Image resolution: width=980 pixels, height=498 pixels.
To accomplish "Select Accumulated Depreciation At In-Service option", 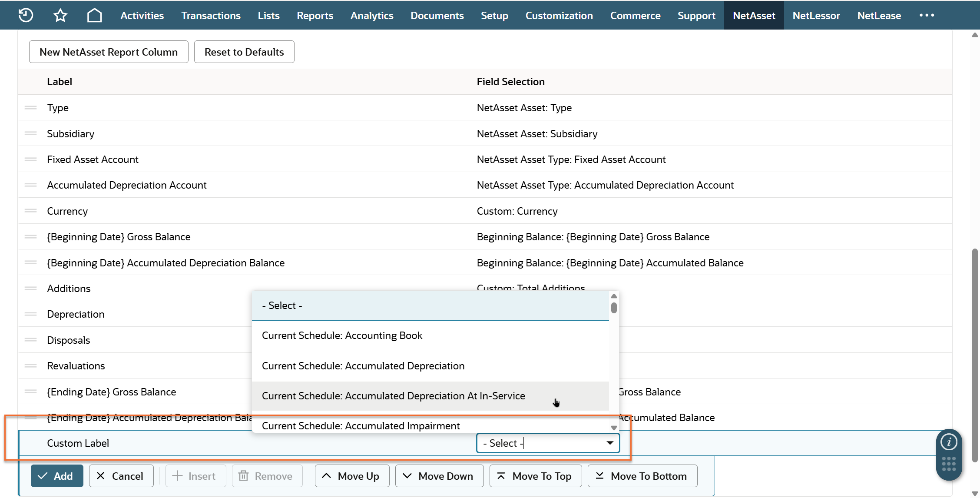I will pos(393,396).
